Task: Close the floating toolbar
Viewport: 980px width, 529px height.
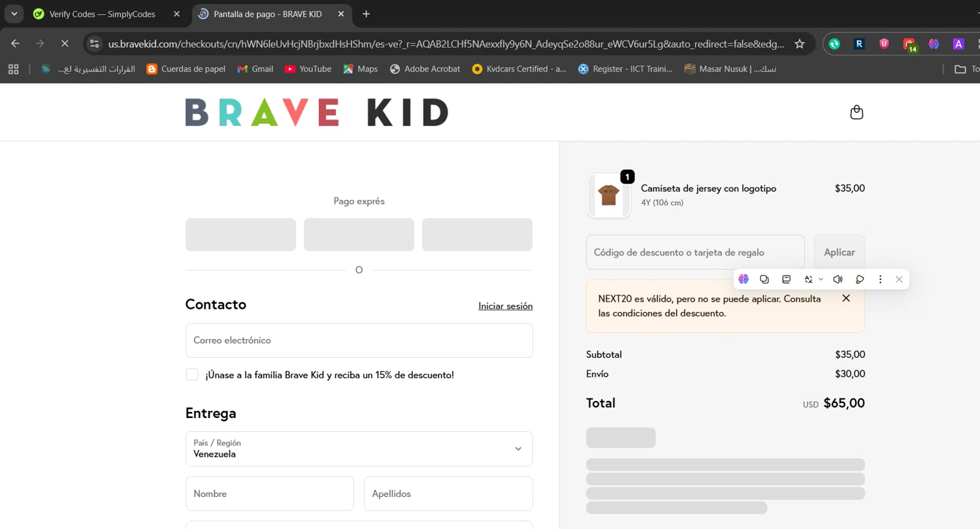Action: (899, 280)
